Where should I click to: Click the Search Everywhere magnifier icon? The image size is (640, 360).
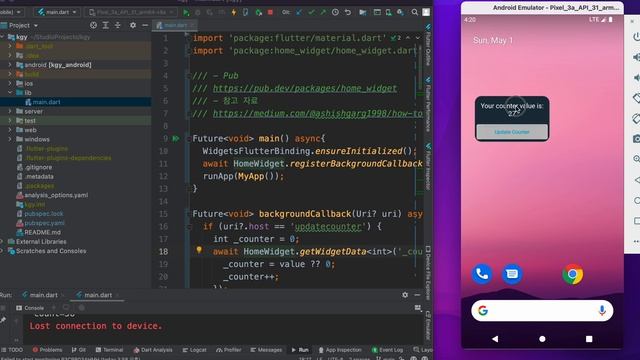coord(415,12)
